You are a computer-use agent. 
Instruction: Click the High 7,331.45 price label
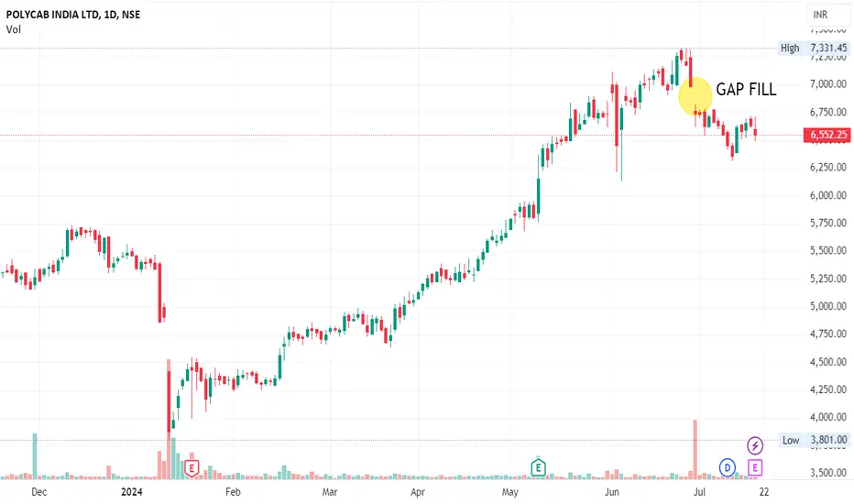(814, 48)
